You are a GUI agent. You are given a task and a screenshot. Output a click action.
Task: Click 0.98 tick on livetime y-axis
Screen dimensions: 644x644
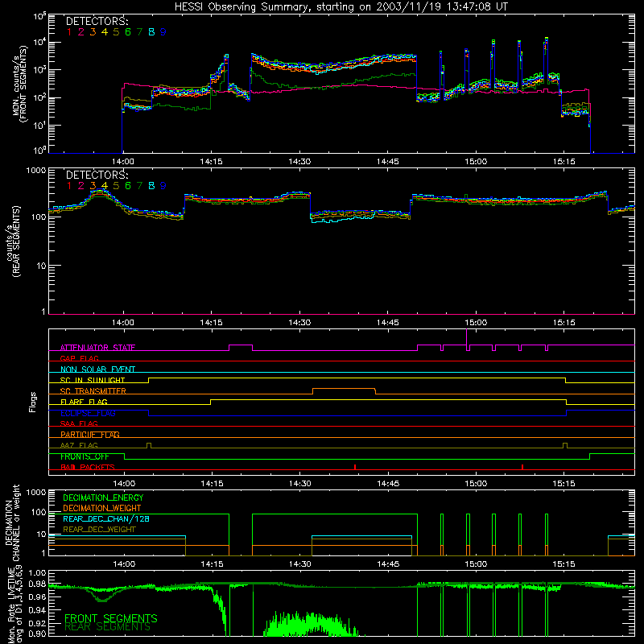[x=37, y=584]
